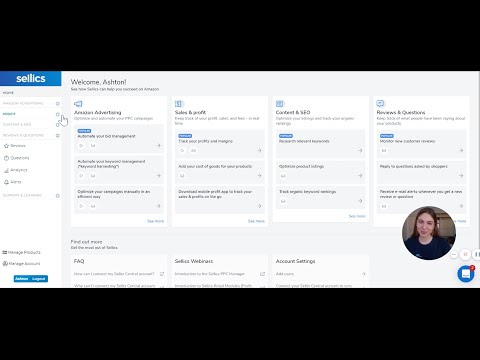Click the Reviews star icon

coord(6,146)
